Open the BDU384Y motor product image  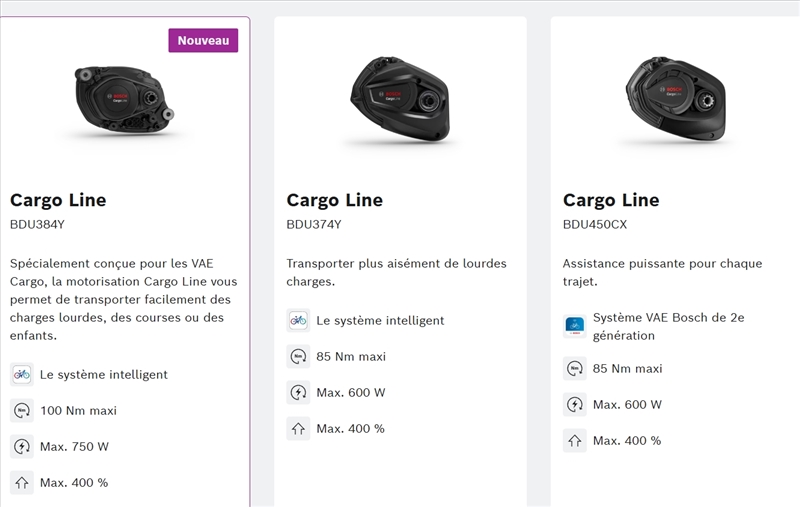click(x=124, y=100)
